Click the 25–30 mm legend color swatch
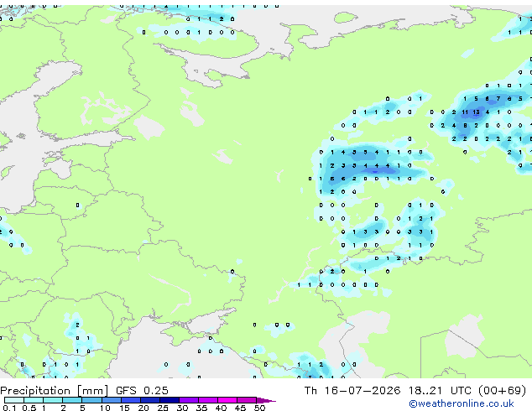This screenshot has width=532, height=411. pyautogui.click(x=169, y=400)
